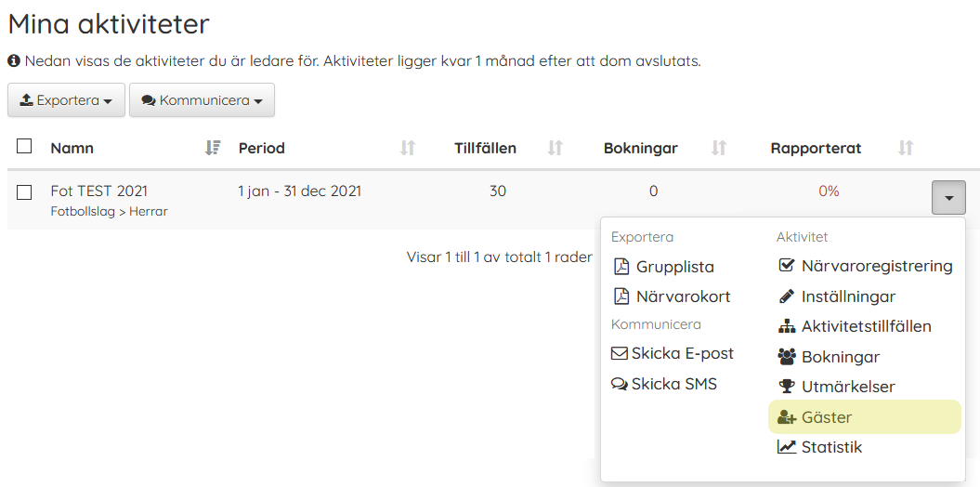Viewport: 980px width, 487px height.
Task: Click the envelope icon for Skicka E-post
Action: [619, 353]
